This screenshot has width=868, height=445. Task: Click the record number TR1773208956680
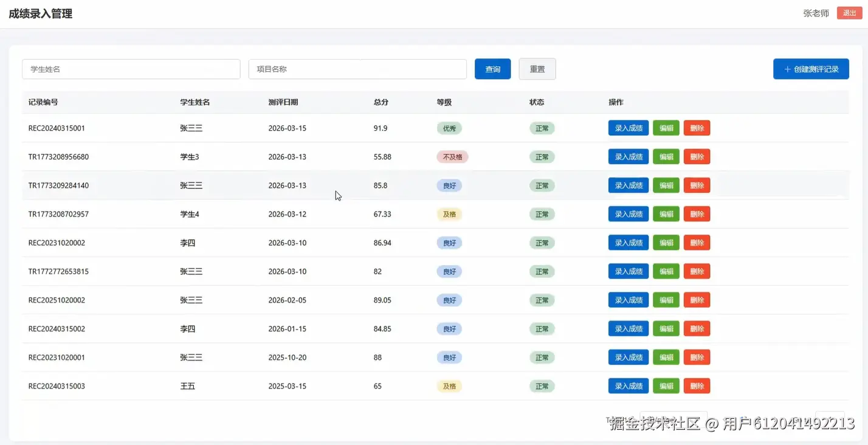58,157
